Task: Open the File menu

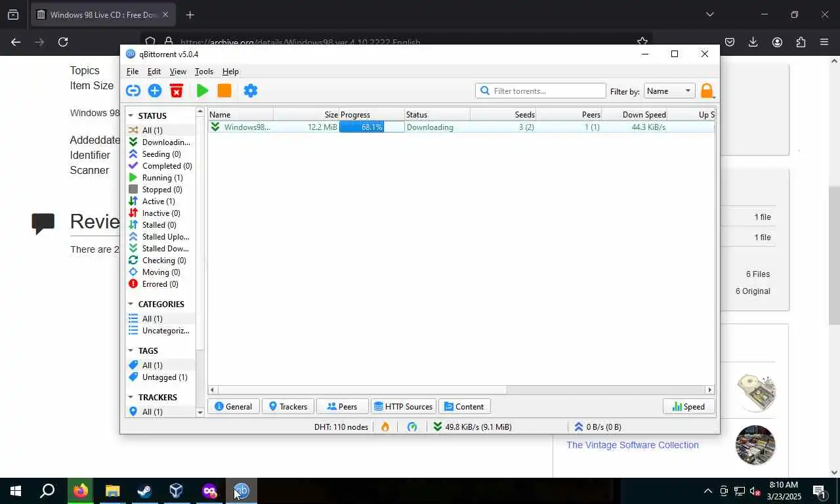Action: coord(133,71)
